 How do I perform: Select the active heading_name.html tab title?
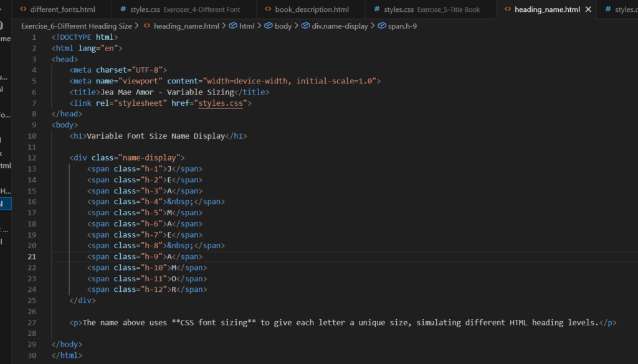(547, 9)
